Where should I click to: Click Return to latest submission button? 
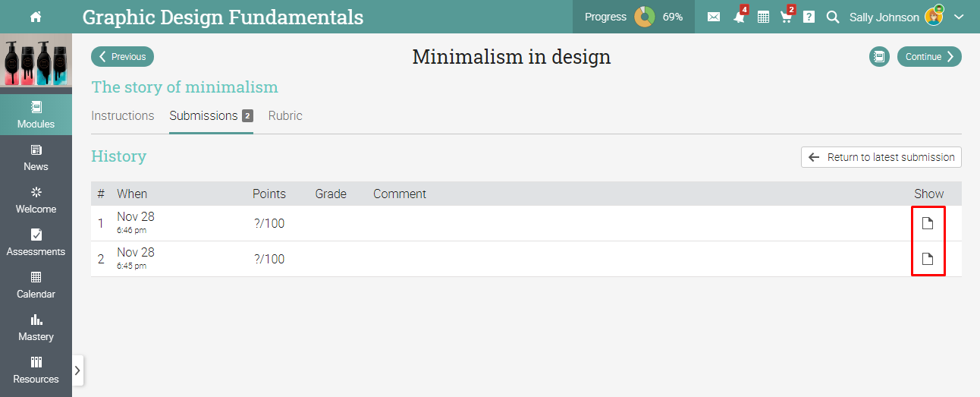pos(881,157)
